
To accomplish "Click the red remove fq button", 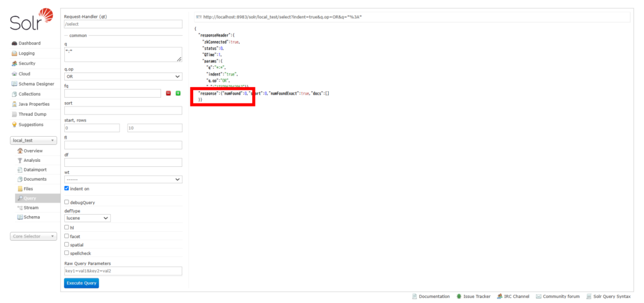I will click(169, 93).
